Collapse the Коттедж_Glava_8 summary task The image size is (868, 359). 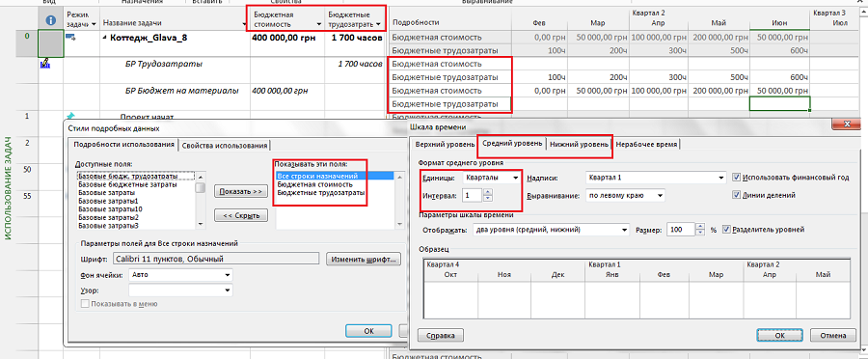pos(105,38)
